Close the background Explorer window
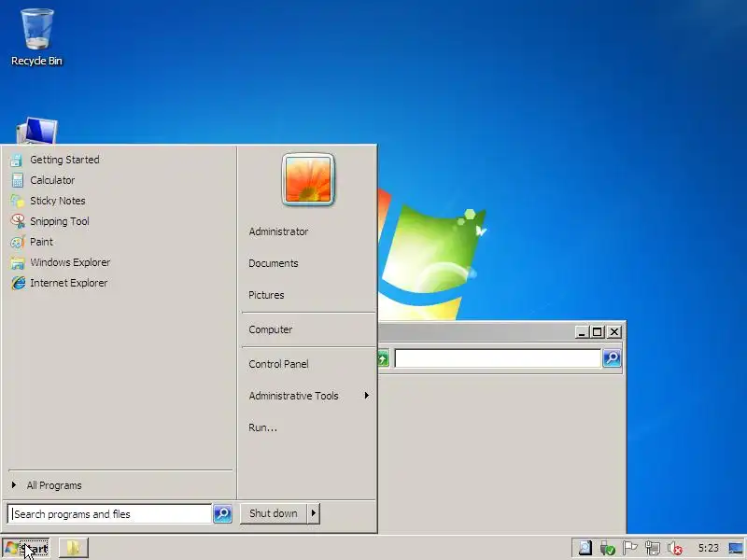The image size is (747, 560). click(614, 332)
